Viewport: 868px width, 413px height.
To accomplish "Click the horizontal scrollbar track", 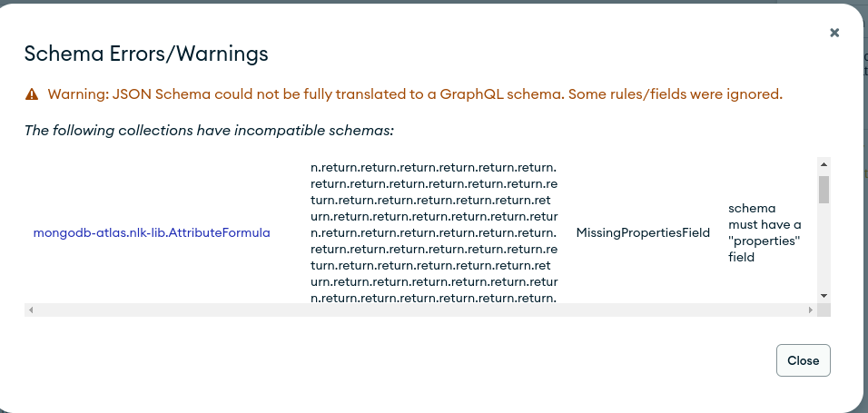I will 418,310.
